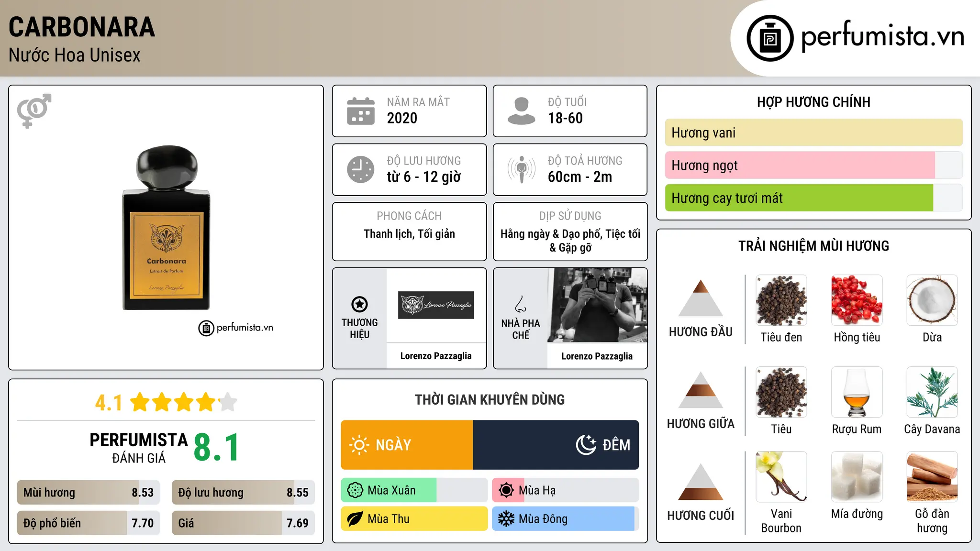Viewport: 980px width, 551px height.
Task: Click the HỢP HƯƠNG CHÍNH heading
Action: click(x=813, y=102)
